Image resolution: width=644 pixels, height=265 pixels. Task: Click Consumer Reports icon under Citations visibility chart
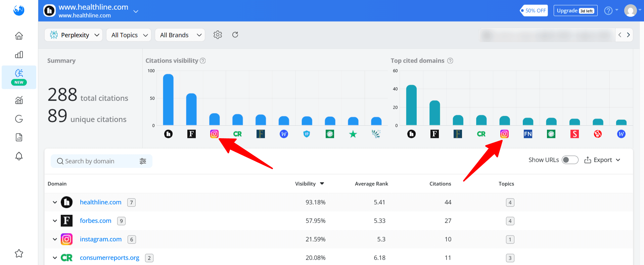pyautogui.click(x=237, y=134)
